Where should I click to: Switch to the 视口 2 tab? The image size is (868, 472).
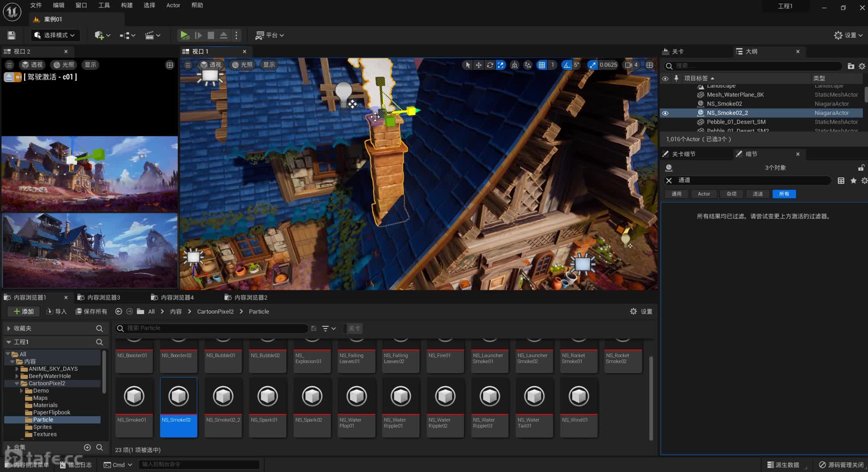(22, 52)
